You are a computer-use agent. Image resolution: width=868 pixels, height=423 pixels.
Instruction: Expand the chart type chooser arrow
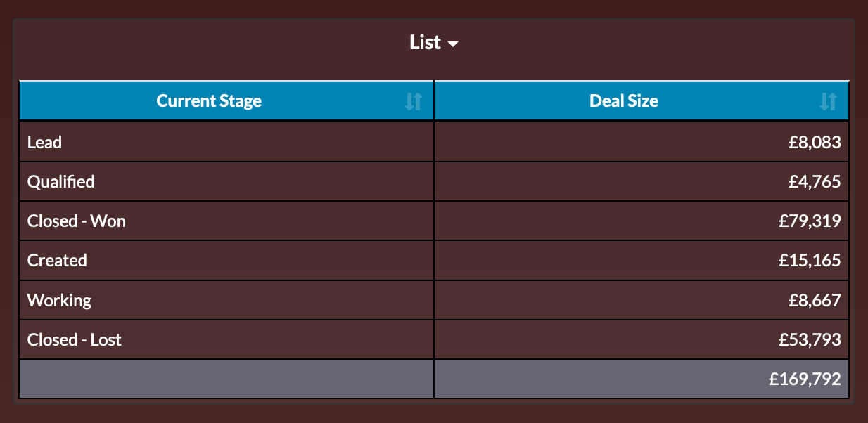(453, 44)
